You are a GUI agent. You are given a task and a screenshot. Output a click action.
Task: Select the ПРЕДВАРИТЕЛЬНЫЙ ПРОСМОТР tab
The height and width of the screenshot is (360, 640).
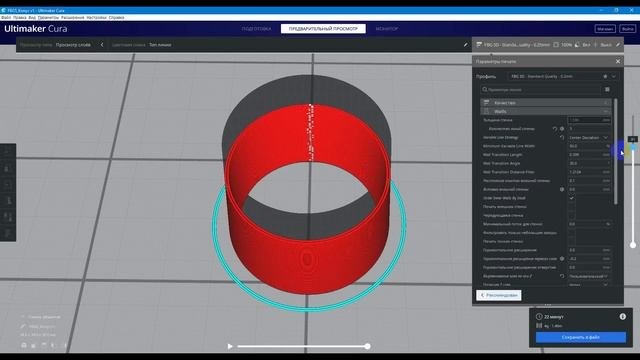point(323,29)
